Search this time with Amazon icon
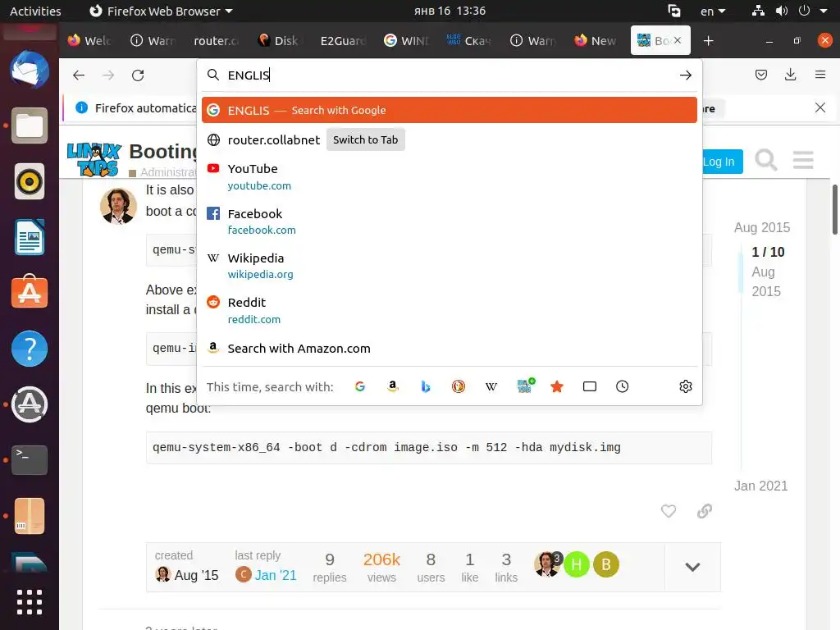This screenshot has width=840, height=630. coord(393,386)
